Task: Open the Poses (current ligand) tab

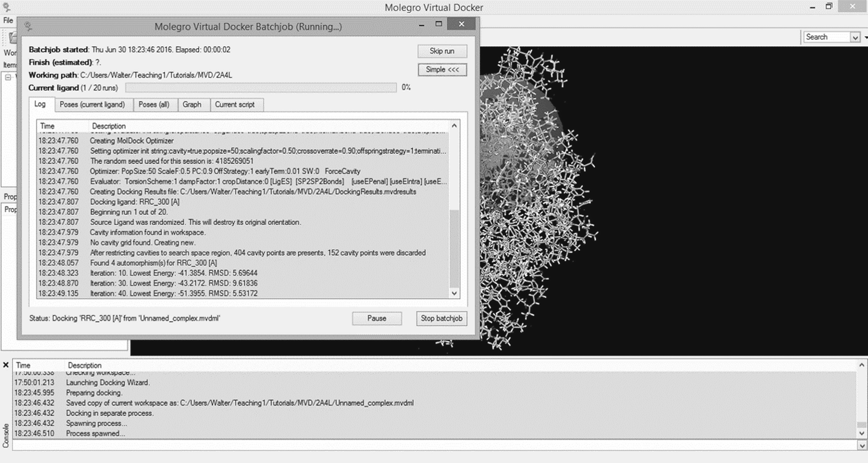Action: pos(92,105)
